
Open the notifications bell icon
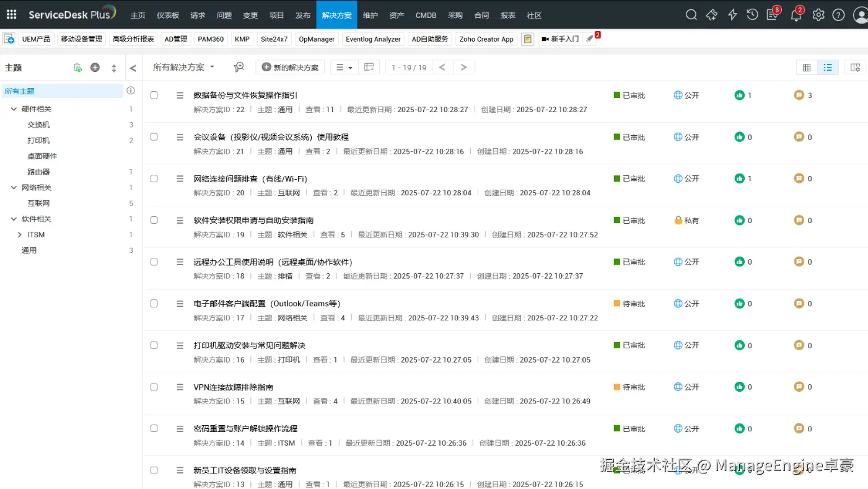pos(796,15)
